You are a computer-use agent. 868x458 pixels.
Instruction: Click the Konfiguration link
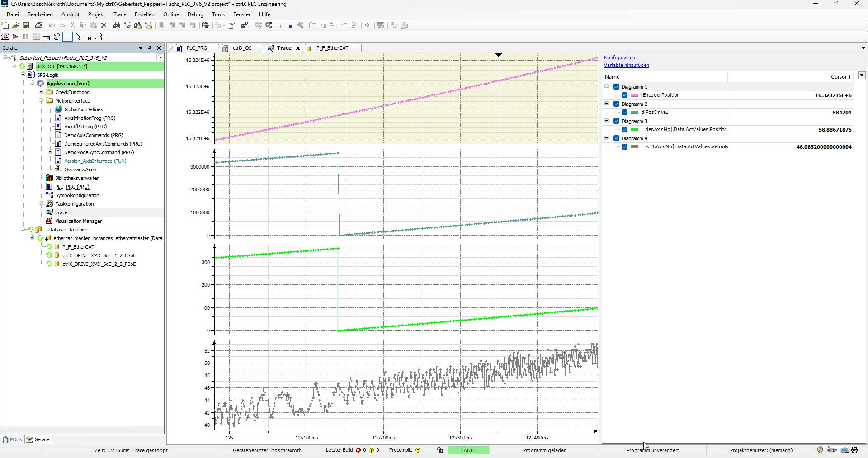point(619,57)
